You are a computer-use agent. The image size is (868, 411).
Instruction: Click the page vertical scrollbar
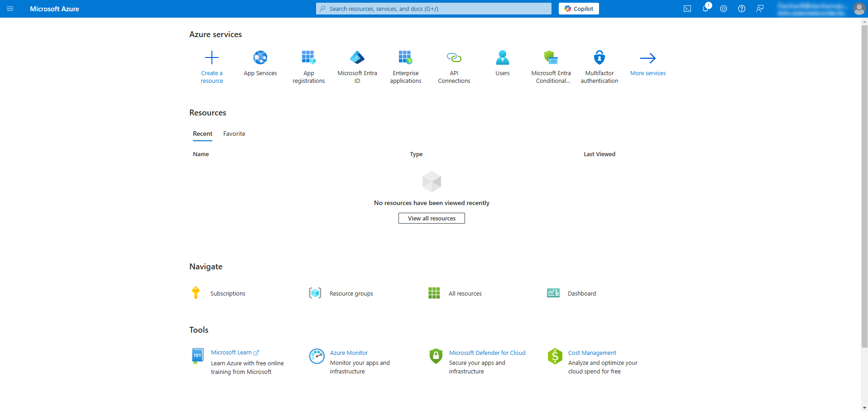(864, 186)
